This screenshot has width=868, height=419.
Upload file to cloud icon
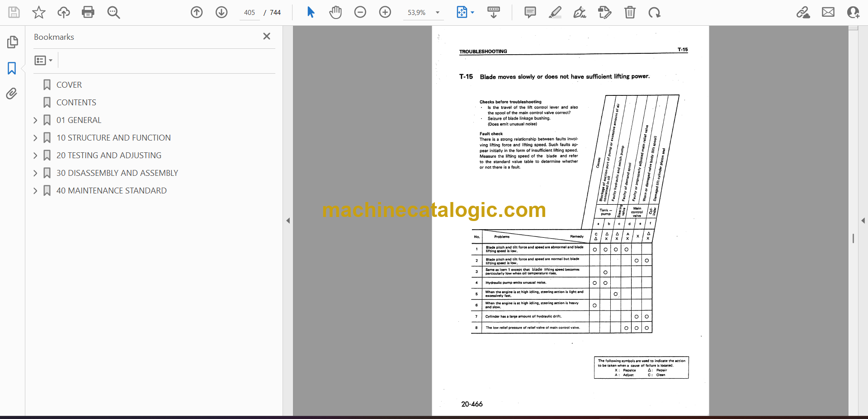(64, 12)
